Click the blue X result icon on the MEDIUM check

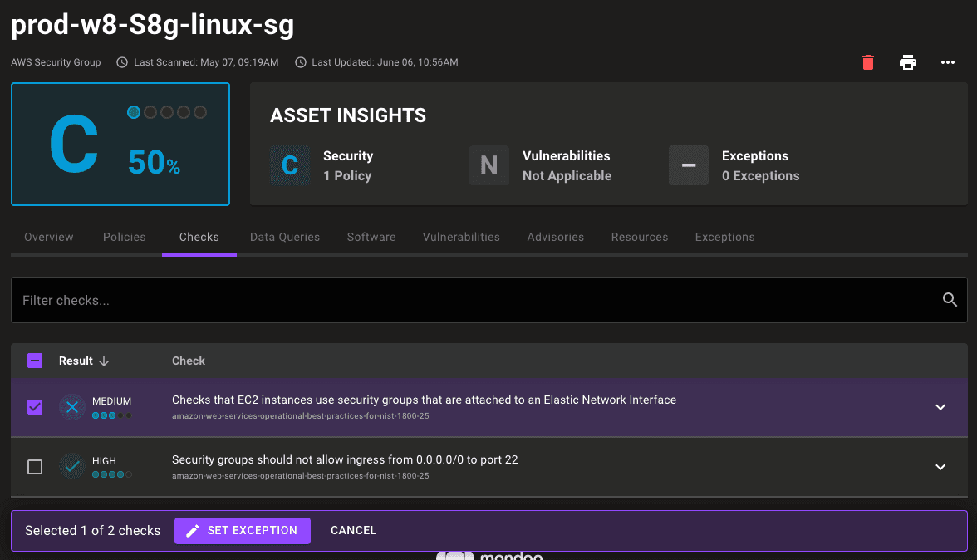[x=71, y=407]
